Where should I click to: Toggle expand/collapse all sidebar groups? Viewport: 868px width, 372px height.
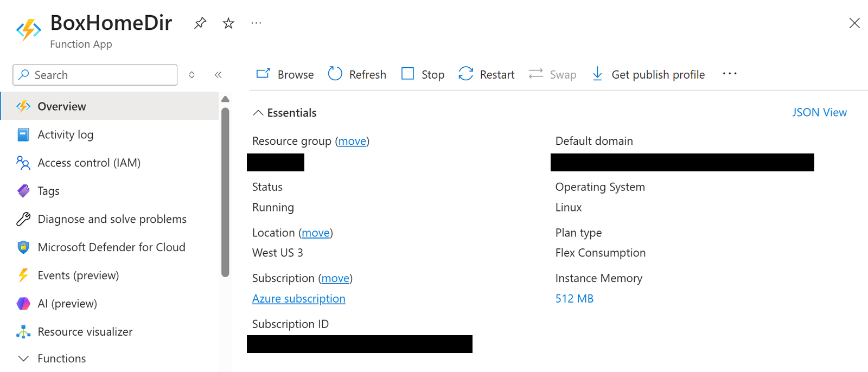[x=192, y=75]
